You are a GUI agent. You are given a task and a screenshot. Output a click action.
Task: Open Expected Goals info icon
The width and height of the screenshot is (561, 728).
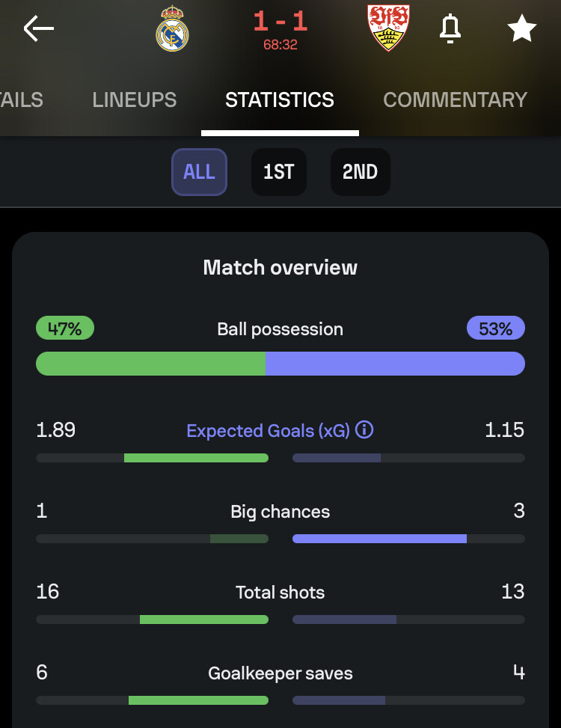[364, 430]
